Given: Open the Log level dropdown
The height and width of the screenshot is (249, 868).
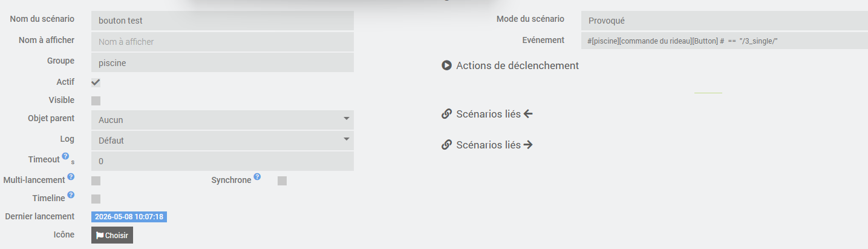Looking at the screenshot, I should [x=223, y=141].
